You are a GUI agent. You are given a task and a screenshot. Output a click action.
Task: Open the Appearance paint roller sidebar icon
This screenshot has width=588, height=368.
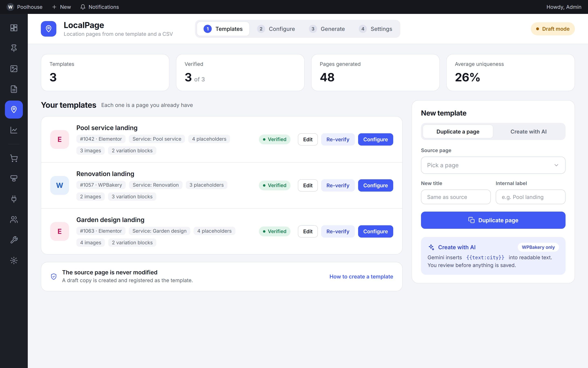click(x=14, y=179)
